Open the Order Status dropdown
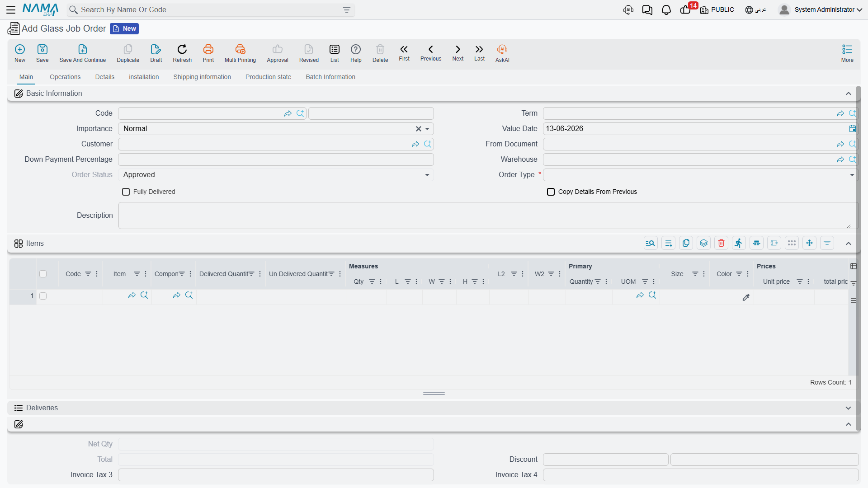Viewport: 868px width, 488px height. click(x=427, y=175)
